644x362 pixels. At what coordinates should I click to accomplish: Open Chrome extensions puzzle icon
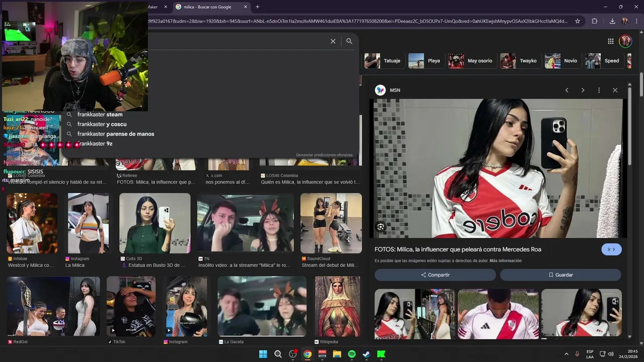[x=595, y=21]
